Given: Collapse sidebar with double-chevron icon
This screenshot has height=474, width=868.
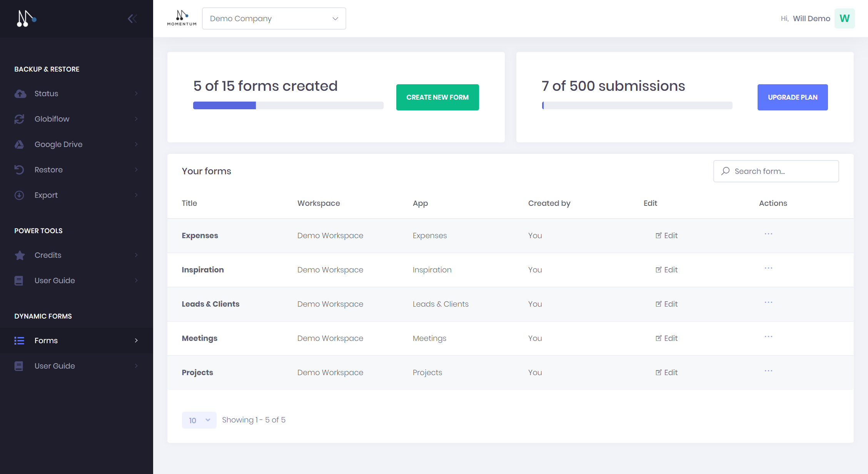Looking at the screenshot, I should coord(132,18).
